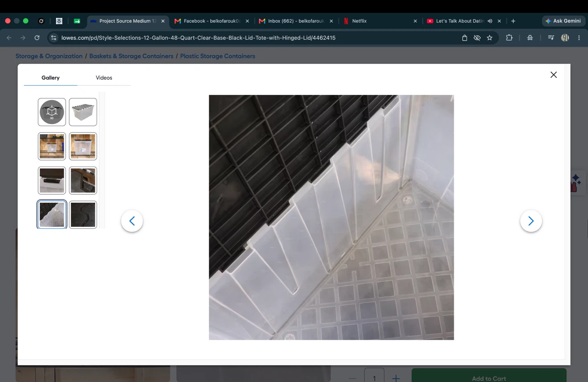588x382 pixels.
Task: Select the sixth thumbnail showing hinge close-up
Action: click(x=83, y=181)
